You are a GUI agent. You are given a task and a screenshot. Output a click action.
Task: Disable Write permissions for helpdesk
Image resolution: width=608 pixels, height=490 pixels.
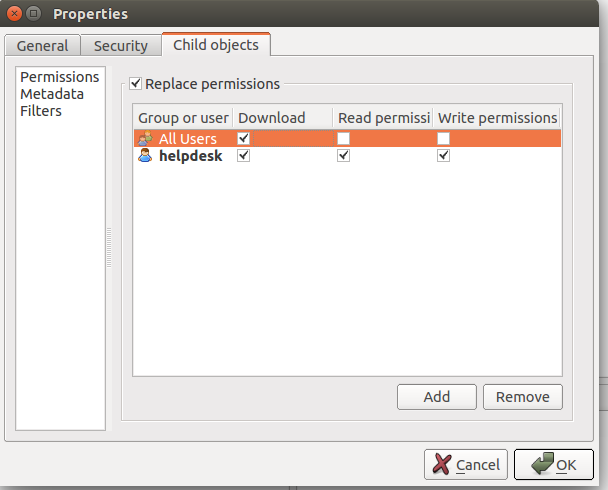444,155
